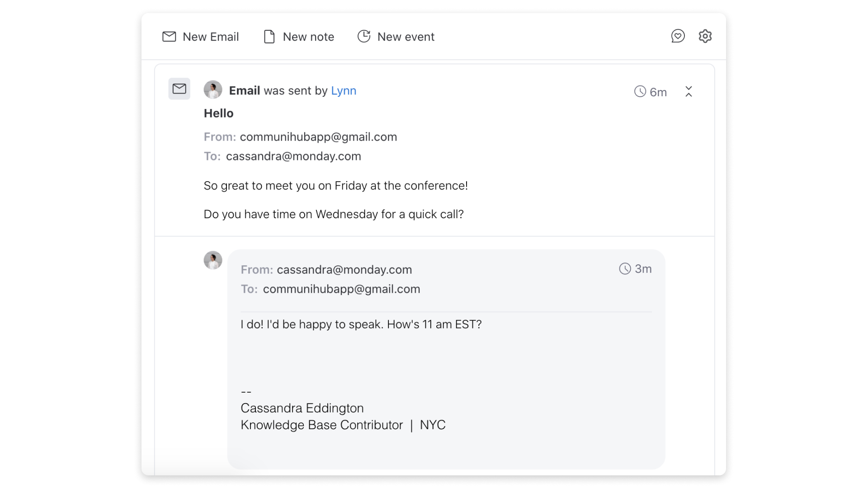This screenshot has width=868, height=488.
Task: Schedule using the New event label
Action: point(406,37)
